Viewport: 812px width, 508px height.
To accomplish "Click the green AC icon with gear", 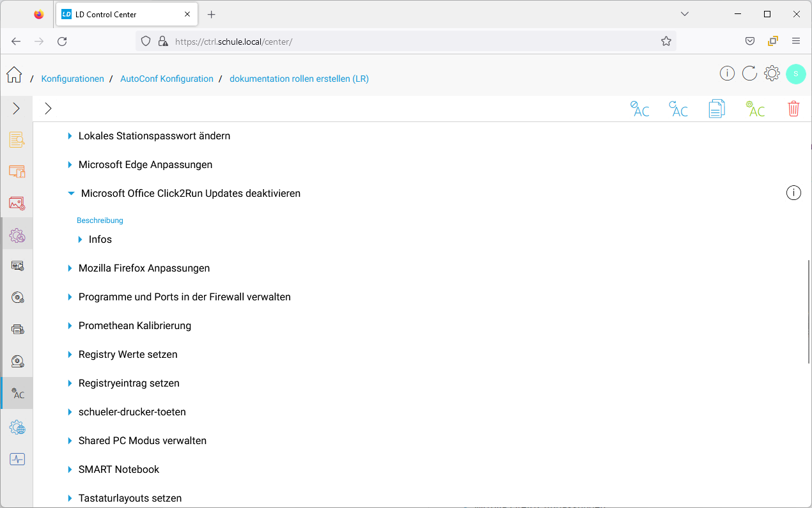I will coord(755,109).
